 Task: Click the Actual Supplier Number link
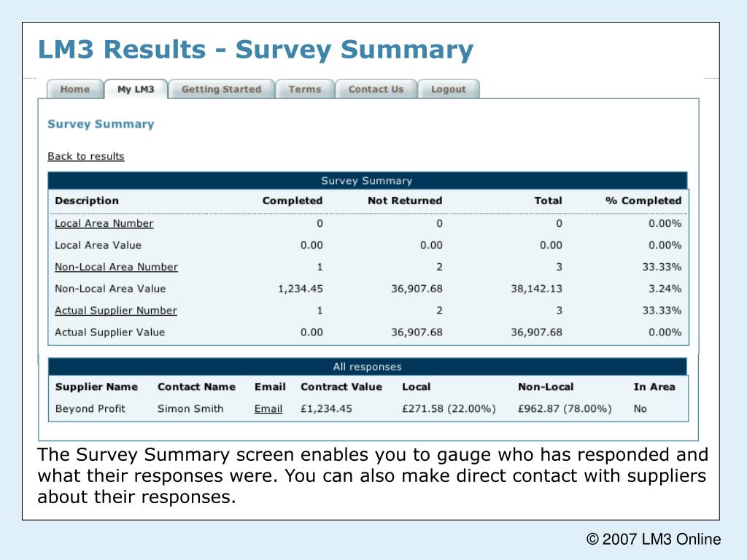click(x=116, y=311)
